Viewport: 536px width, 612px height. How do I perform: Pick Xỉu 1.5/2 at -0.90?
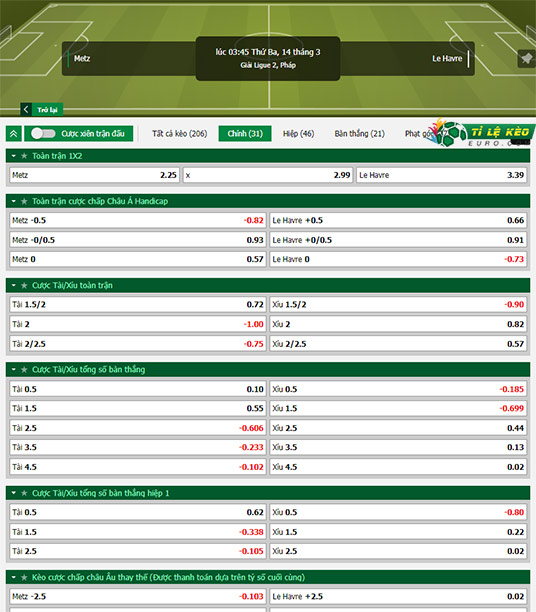pos(398,304)
